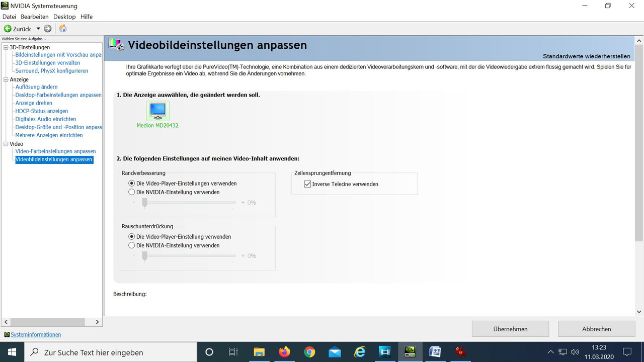
Task: Open the Zurück history dropdown arrow
Action: coord(38,29)
